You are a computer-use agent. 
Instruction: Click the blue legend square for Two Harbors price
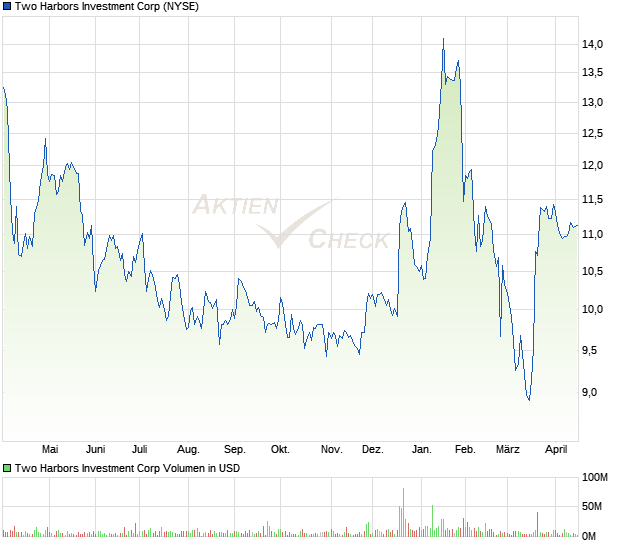click(x=7, y=6)
